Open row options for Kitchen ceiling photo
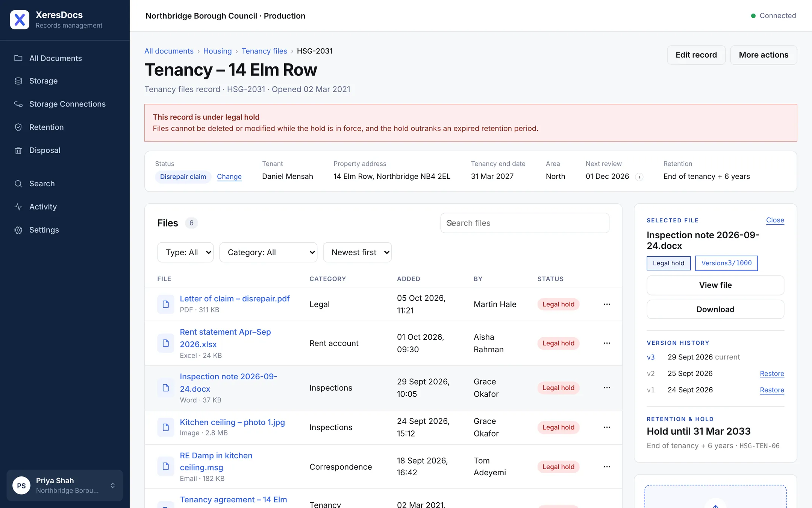The height and width of the screenshot is (508, 812). [x=607, y=427]
